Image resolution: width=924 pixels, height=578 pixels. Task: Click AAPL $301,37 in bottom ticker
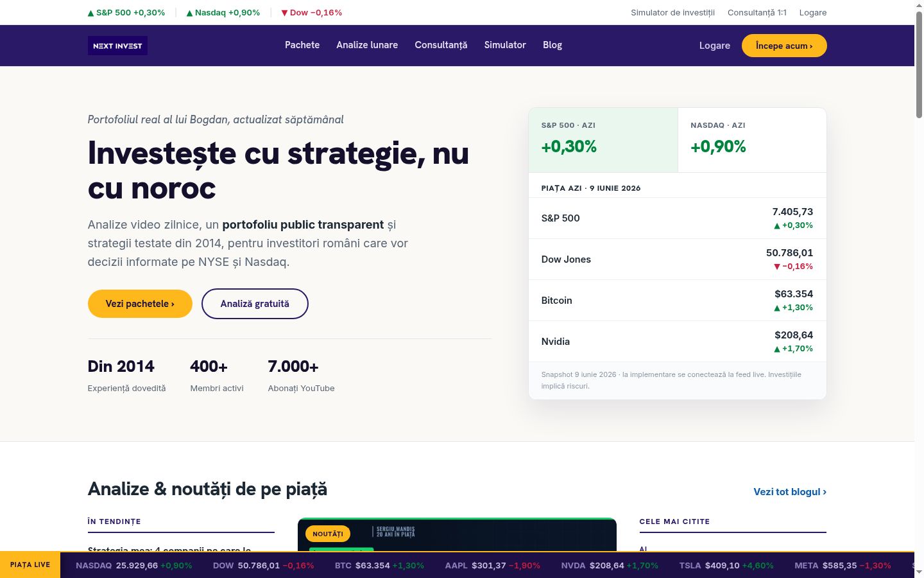point(493,566)
